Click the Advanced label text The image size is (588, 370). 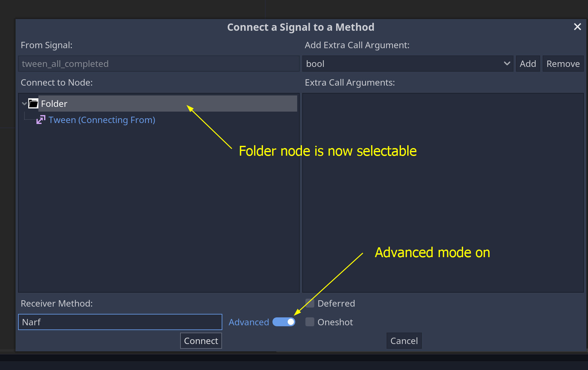point(249,322)
